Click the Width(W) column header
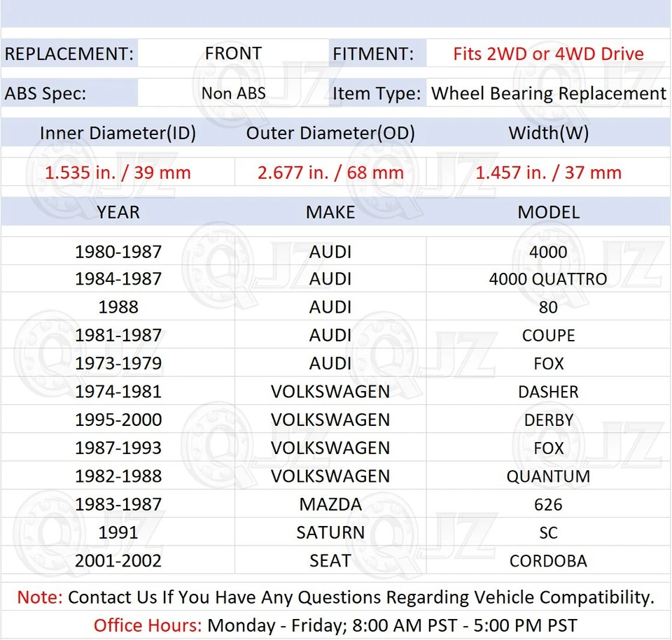 click(x=548, y=132)
